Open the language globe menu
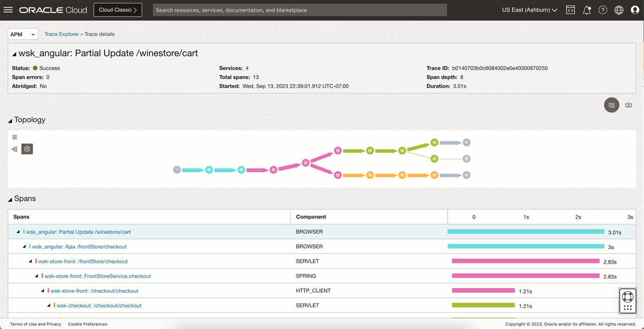 tap(619, 10)
